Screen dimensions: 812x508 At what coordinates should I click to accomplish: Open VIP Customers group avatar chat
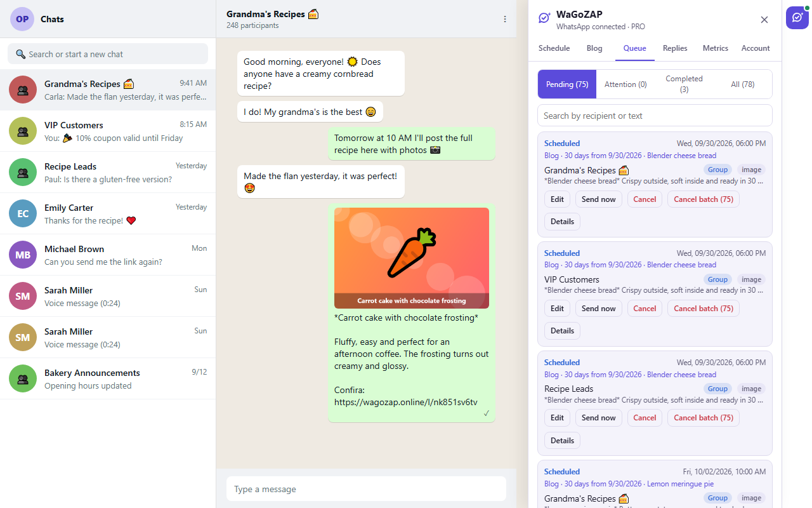pyautogui.click(x=23, y=131)
